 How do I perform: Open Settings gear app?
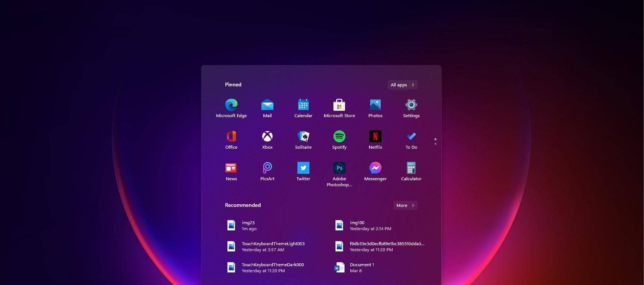(411, 108)
